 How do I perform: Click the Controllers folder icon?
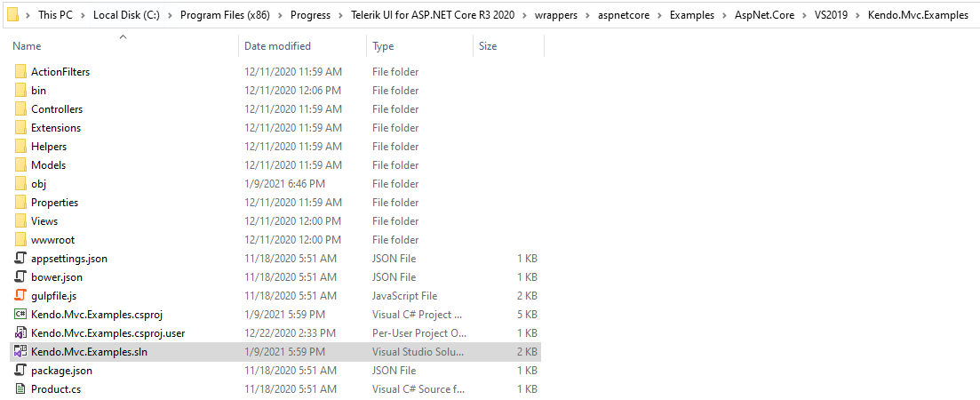(20, 109)
